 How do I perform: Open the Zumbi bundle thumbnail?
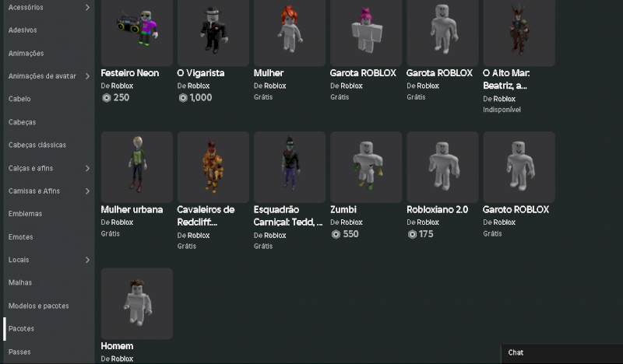pos(366,167)
